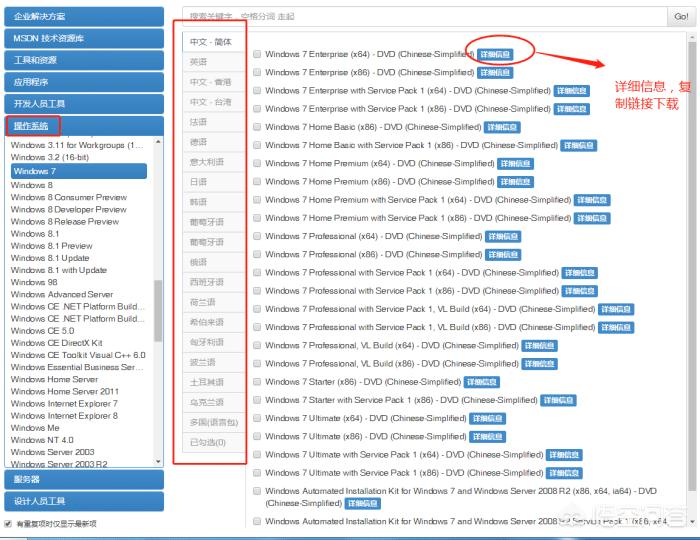This screenshot has height=540, width=700.
Task: Open the 应用程序 sidebar section
Action: [84, 82]
